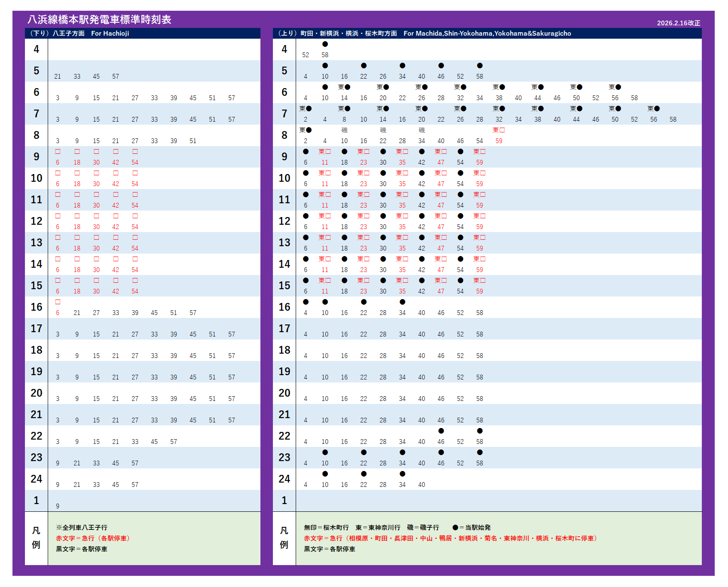Click the 2026.2.16改正 revision date

(678, 23)
